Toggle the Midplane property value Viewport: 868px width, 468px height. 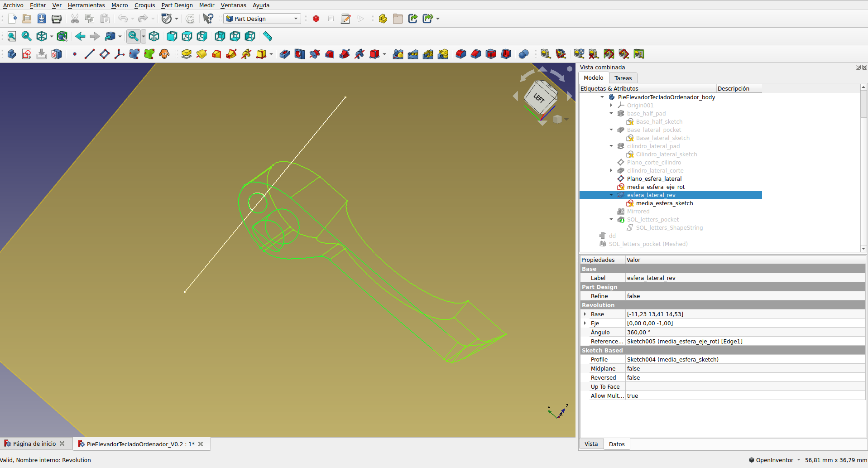[745, 368]
